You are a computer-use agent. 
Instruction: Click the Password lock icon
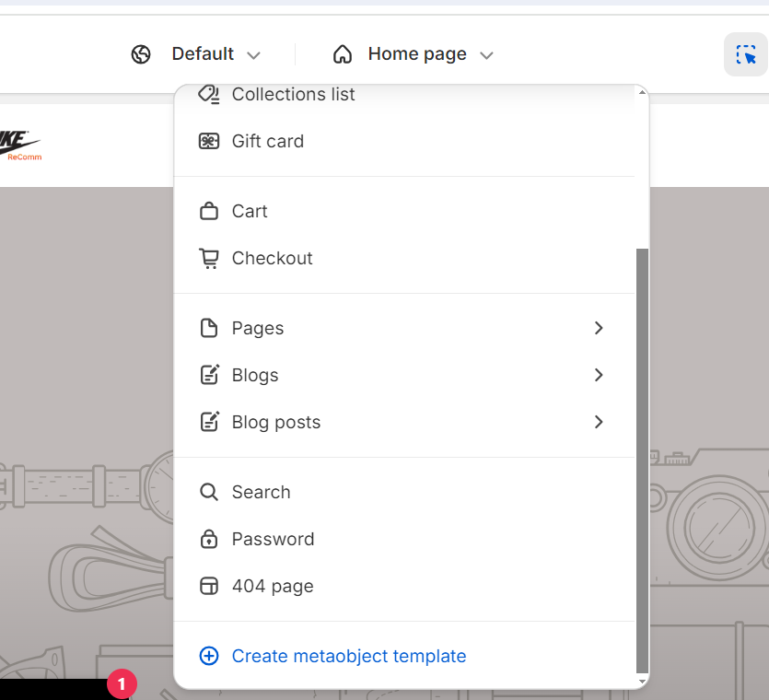209,539
